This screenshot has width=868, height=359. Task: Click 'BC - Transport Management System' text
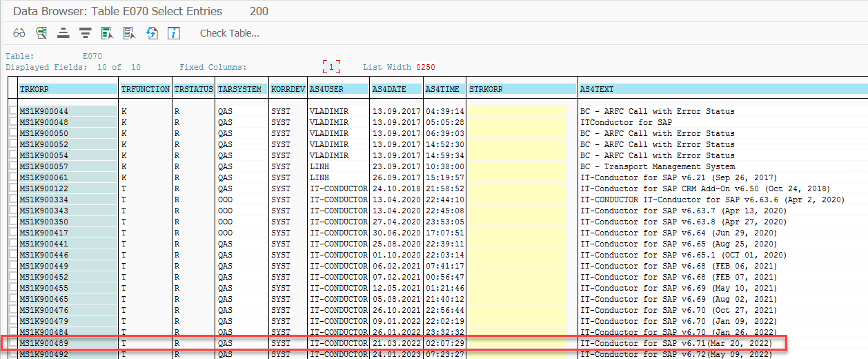pyautogui.click(x=658, y=166)
